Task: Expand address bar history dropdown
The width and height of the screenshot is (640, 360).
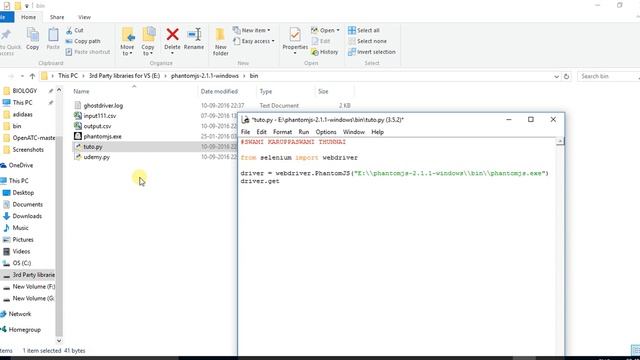Action: tap(556, 76)
